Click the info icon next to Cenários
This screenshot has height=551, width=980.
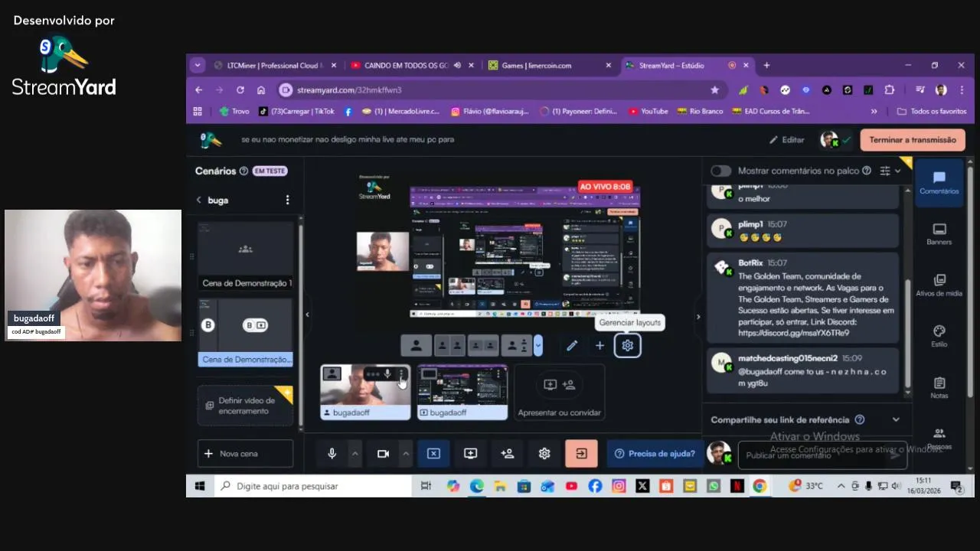[x=243, y=171]
